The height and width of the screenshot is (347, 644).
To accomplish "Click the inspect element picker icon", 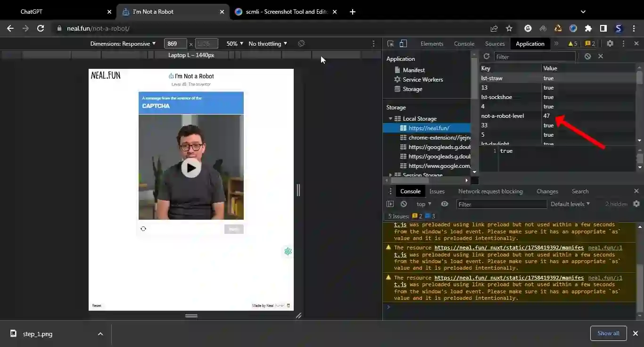I will point(390,44).
